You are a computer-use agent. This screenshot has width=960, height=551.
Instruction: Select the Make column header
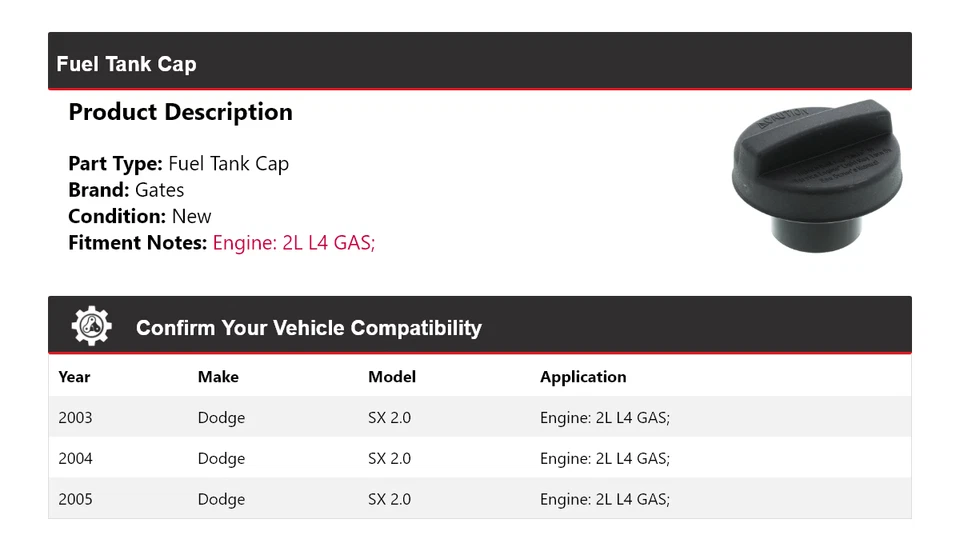pos(218,377)
